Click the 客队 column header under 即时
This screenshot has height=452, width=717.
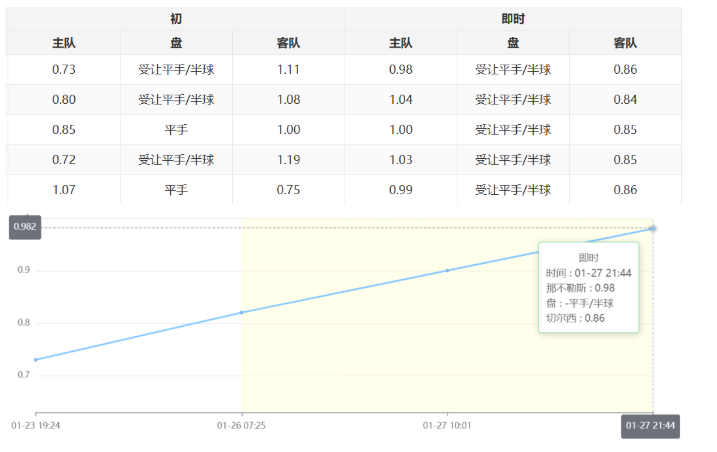tap(625, 43)
